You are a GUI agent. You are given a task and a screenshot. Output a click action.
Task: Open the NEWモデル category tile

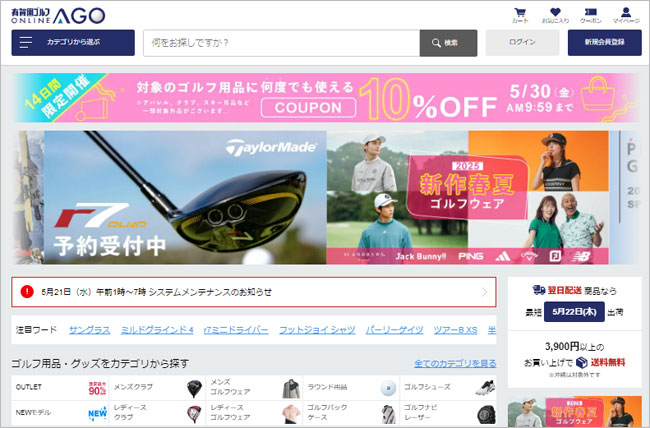60,413
